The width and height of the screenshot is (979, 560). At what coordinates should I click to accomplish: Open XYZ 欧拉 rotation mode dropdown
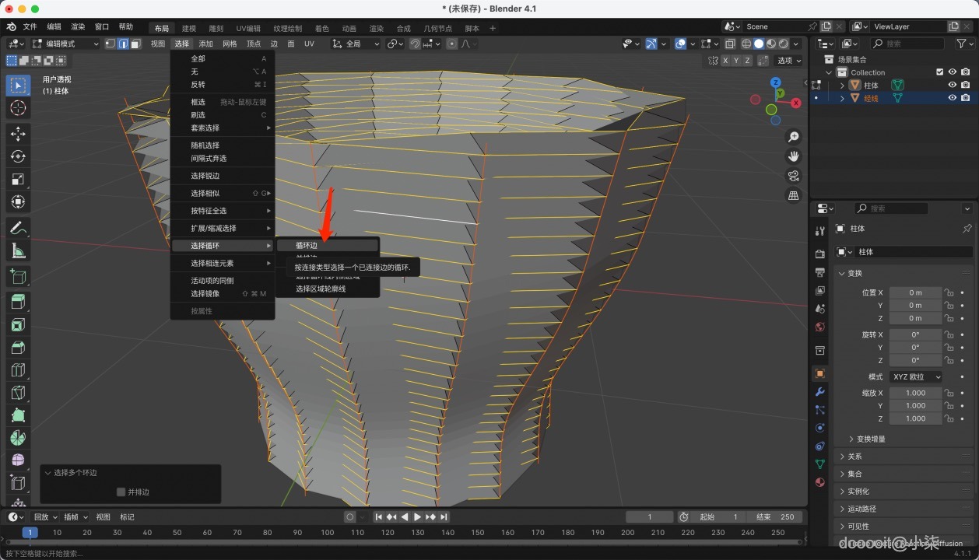click(x=915, y=376)
